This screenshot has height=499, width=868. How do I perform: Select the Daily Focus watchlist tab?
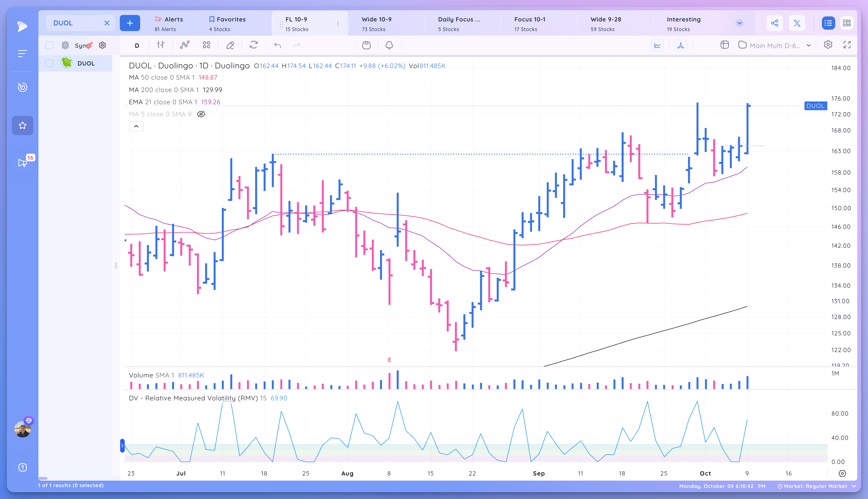click(459, 24)
